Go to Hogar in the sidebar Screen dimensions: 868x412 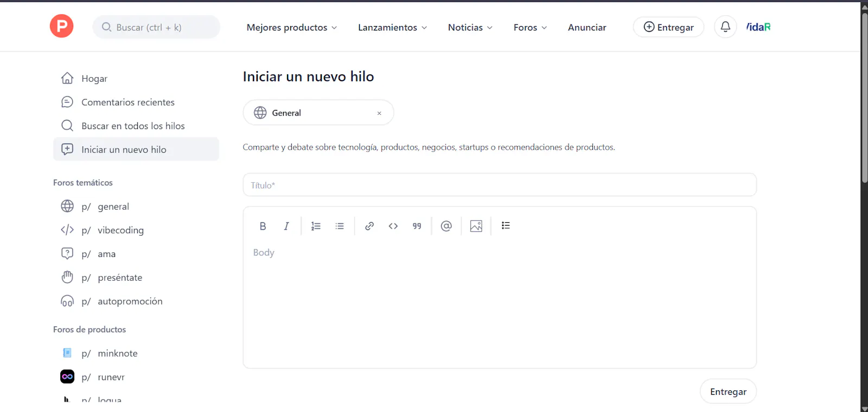coord(136,79)
